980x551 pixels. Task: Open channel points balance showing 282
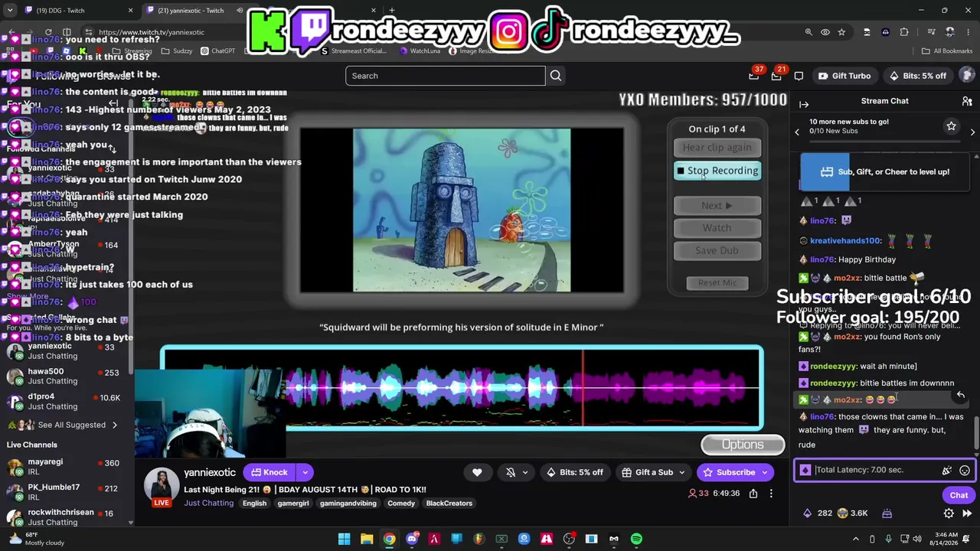click(816, 513)
